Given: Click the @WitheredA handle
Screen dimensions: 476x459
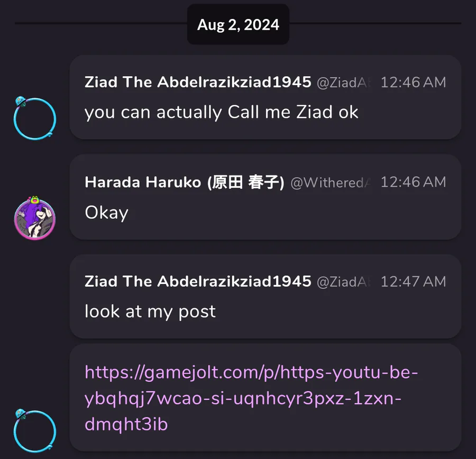Looking at the screenshot, I should click(330, 183).
